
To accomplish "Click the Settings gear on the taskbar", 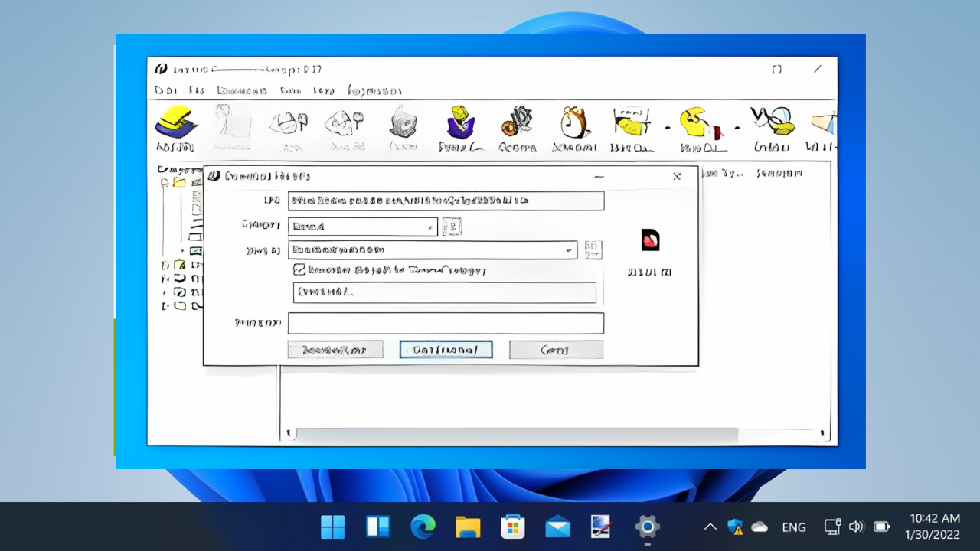I will pyautogui.click(x=648, y=527).
